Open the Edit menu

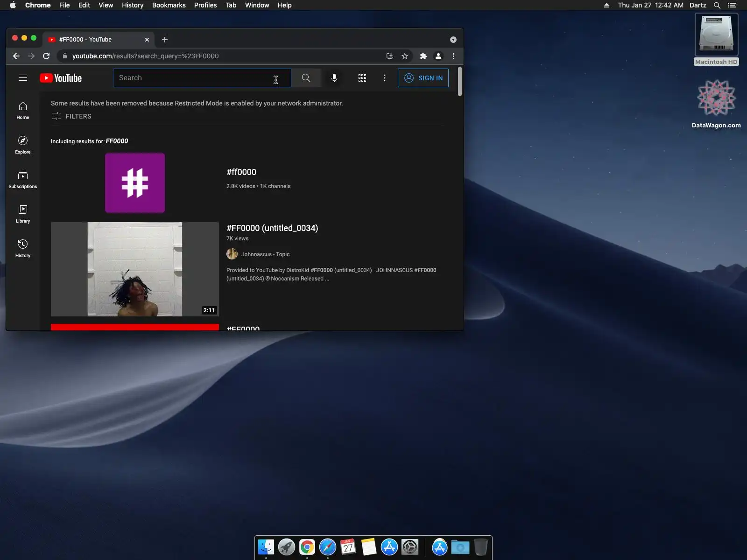tap(84, 5)
